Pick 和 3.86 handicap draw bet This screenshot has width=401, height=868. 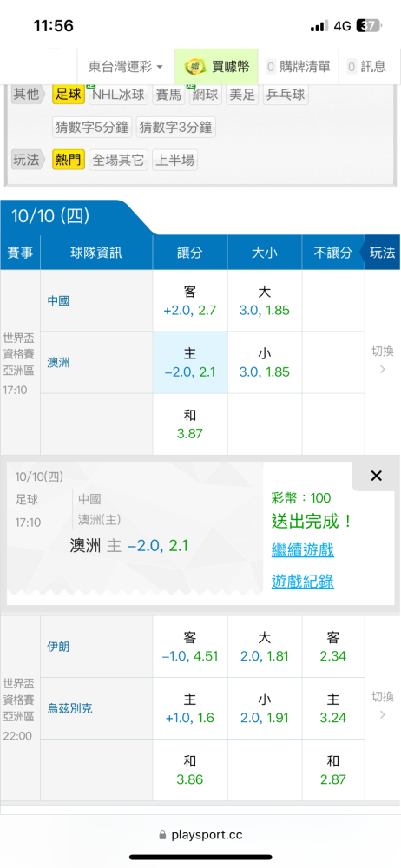pyautogui.click(x=190, y=770)
